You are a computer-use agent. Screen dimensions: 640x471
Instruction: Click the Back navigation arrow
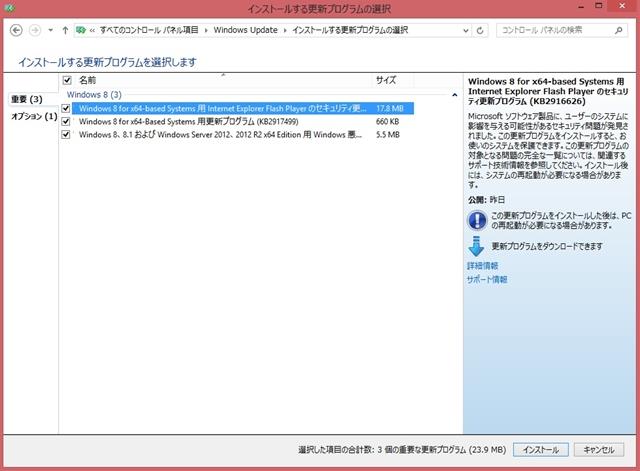16,30
